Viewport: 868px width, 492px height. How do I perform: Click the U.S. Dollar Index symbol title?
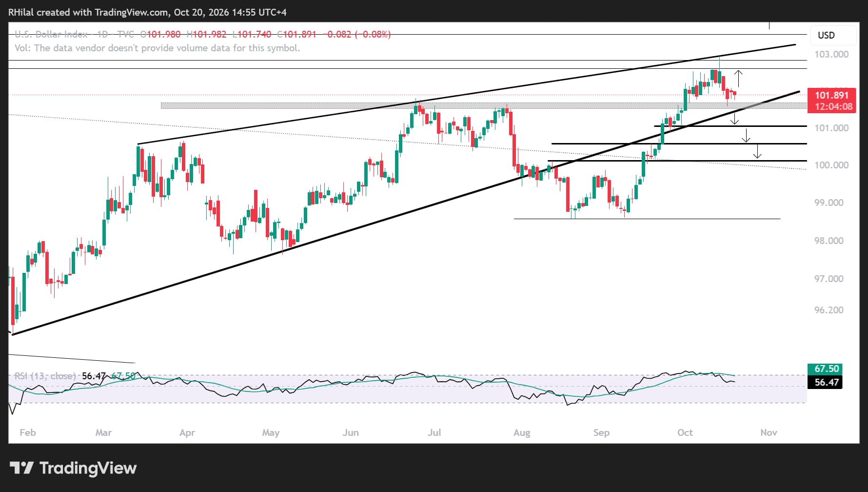(51, 34)
